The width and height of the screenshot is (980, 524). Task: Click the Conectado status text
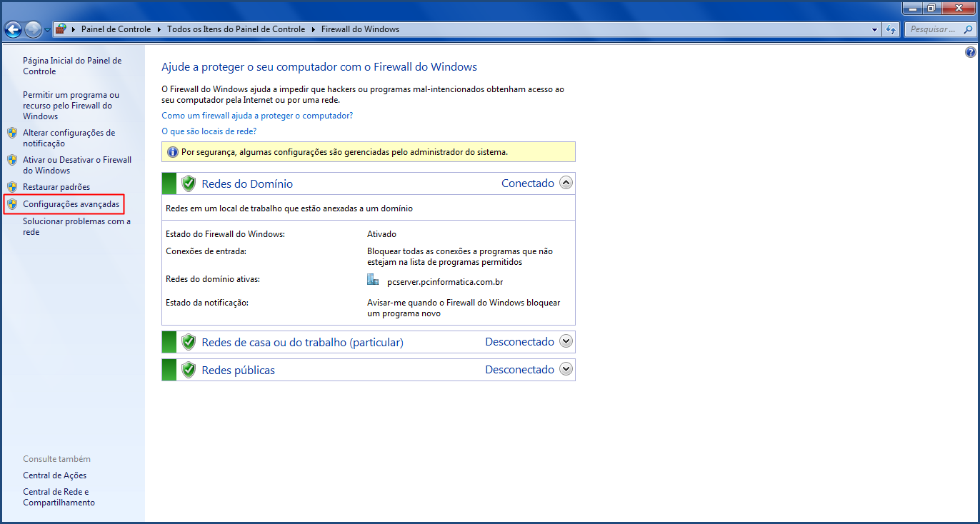click(528, 183)
